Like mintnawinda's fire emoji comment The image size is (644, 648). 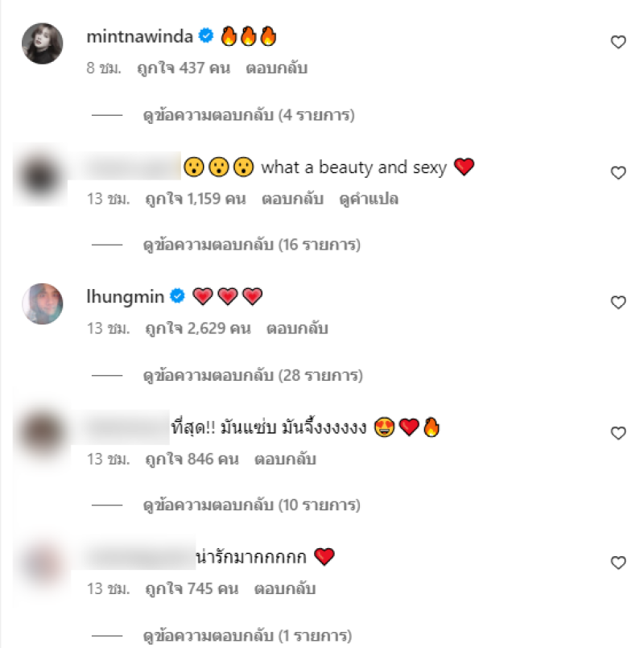point(618,42)
